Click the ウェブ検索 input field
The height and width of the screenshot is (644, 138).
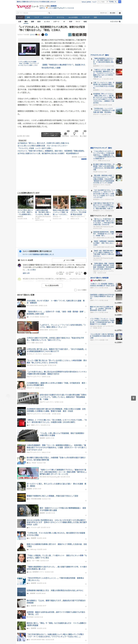point(102,2)
